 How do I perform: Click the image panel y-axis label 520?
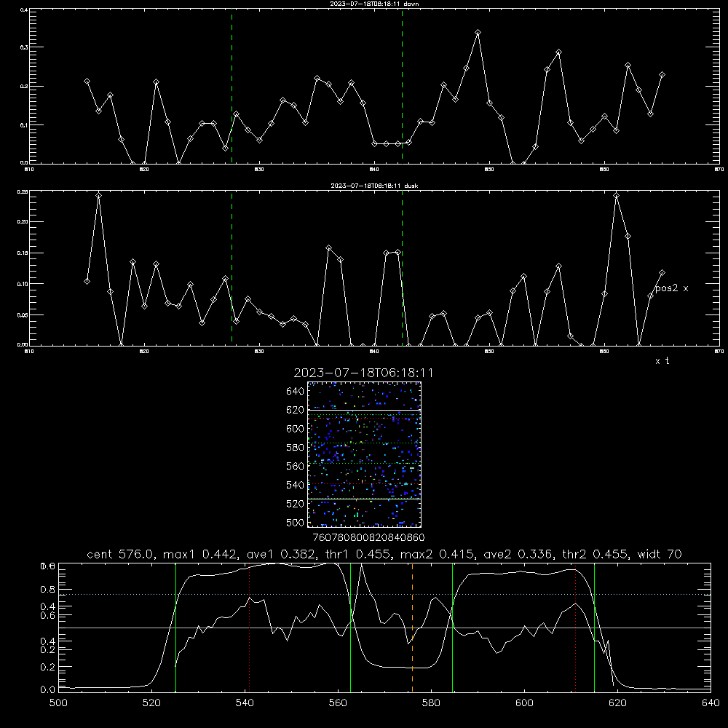[296, 504]
